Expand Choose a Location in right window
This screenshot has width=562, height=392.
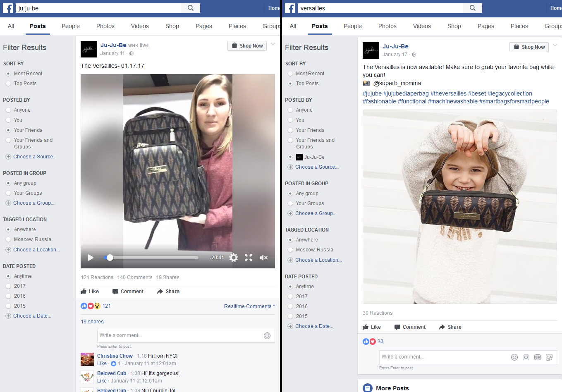click(318, 260)
